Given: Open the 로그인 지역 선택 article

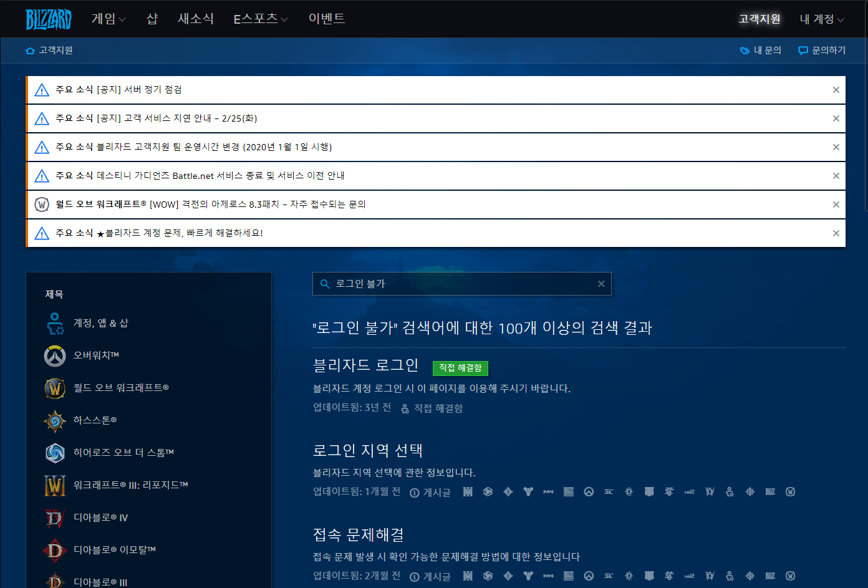Looking at the screenshot, I should tap(368, 450).
